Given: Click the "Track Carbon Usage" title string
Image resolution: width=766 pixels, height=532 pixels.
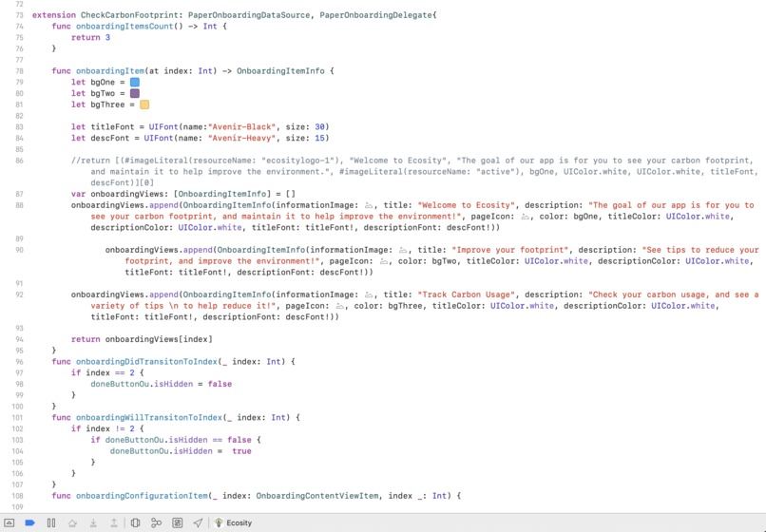Looking at the screenshot, I should (x=466, y=294).
